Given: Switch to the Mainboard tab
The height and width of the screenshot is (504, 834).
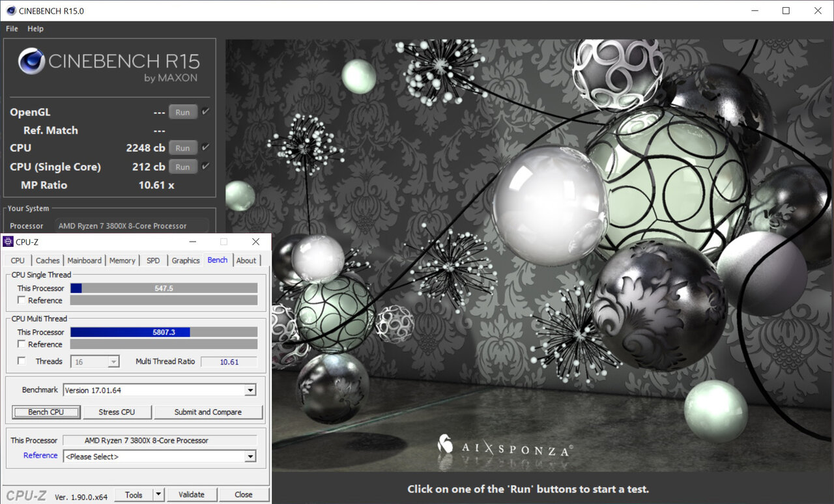Looking at the screenshot, I should tap(85, 260).
